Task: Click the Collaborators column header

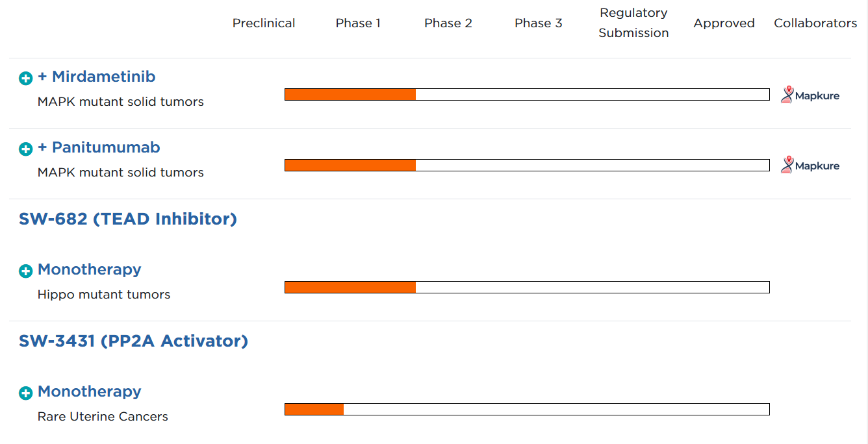Action: pyautogui.click(x=815, y=23)
